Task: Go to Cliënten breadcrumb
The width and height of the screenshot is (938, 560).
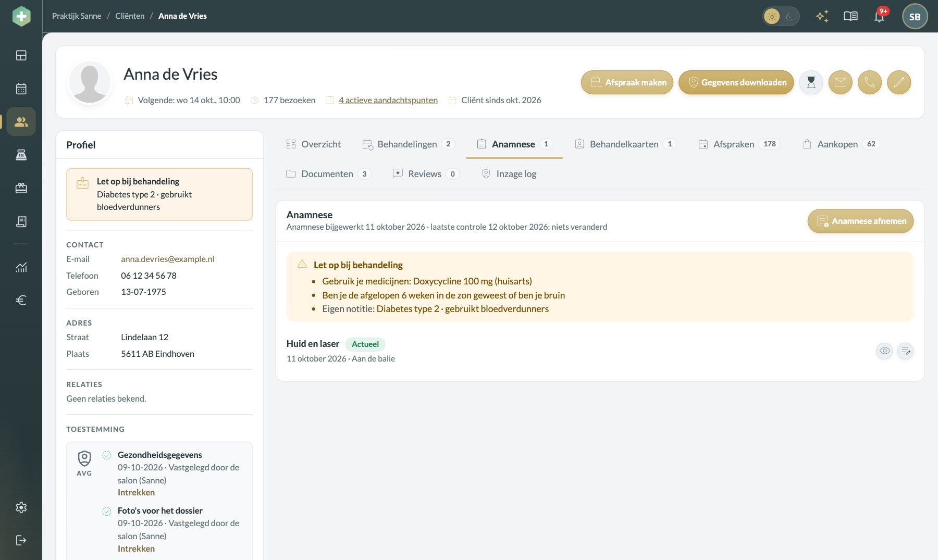Action: point(130,16)
